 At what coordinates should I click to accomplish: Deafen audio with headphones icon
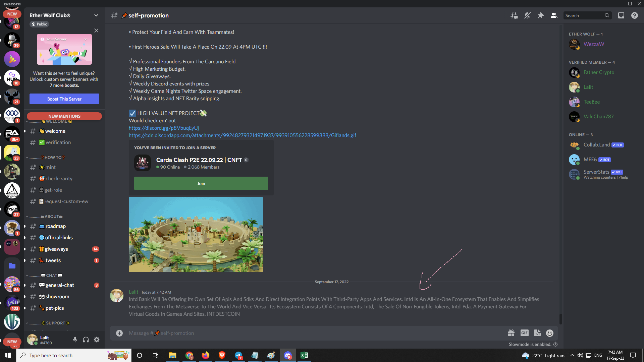86,340
